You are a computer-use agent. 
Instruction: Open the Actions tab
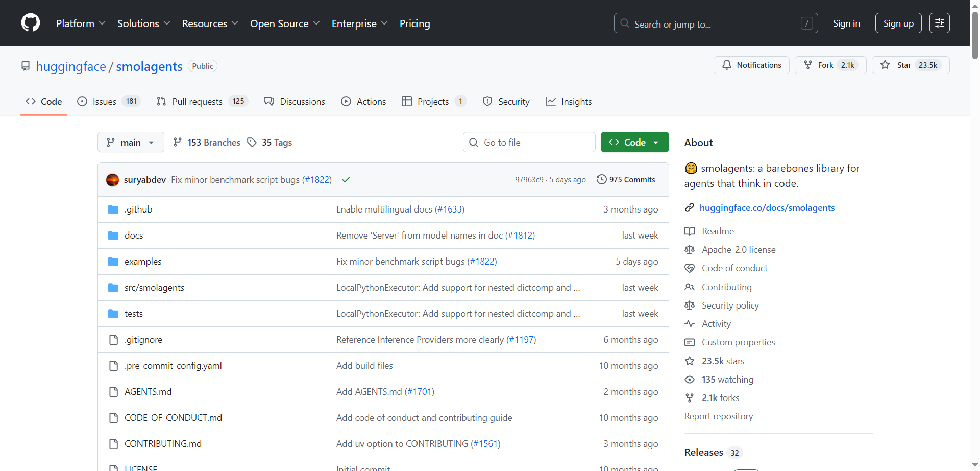(x=363, y=101)
